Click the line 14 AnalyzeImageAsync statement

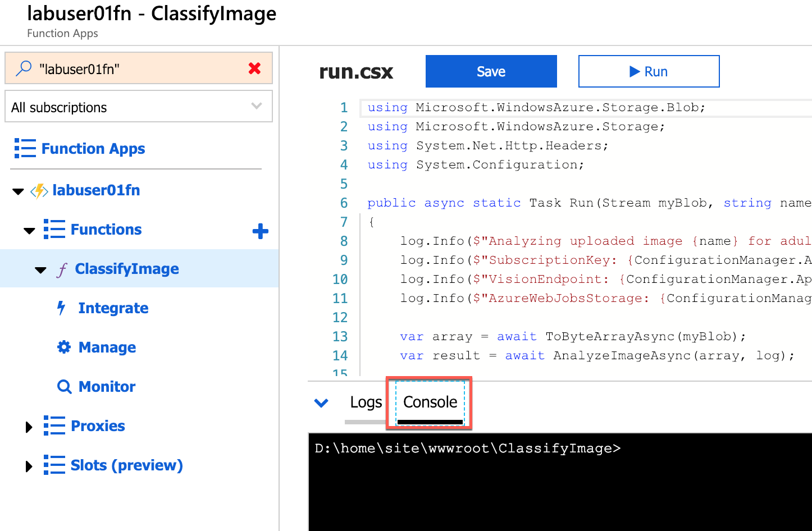click(597, 355)
